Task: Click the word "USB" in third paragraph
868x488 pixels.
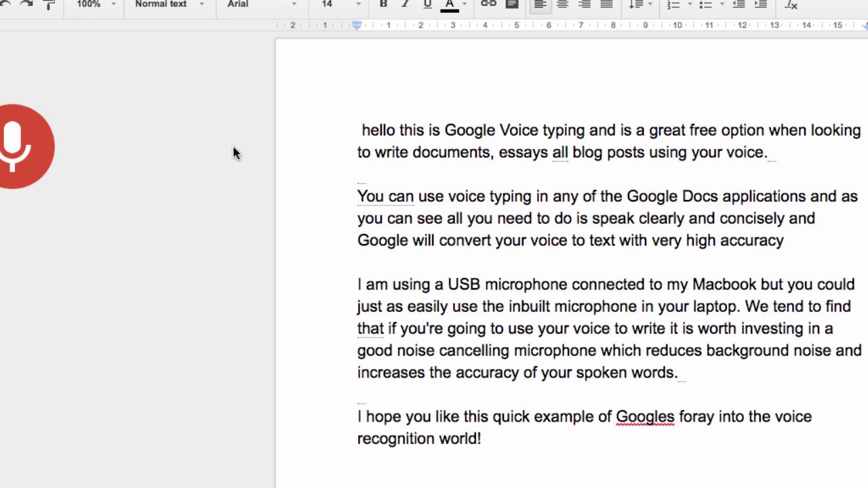Action: [464, 285]
